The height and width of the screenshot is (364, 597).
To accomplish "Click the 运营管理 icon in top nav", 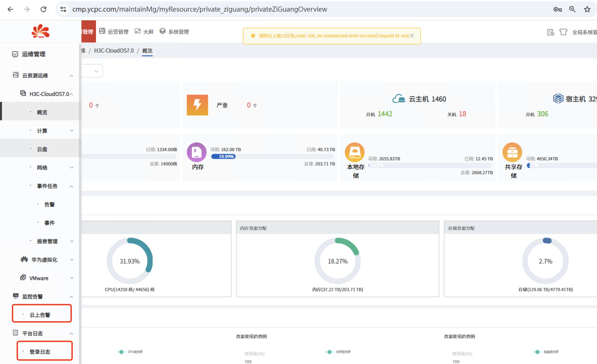I will click(102, 31).
